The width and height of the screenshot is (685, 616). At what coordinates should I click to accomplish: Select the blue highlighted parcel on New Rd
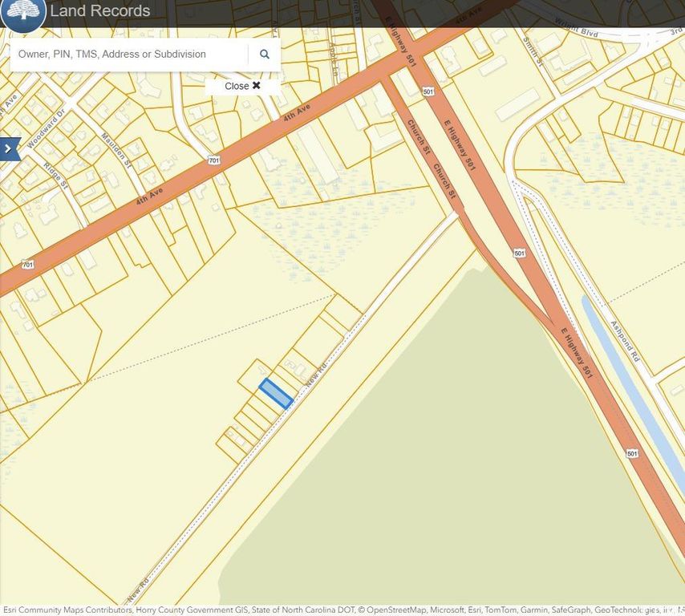275,393
